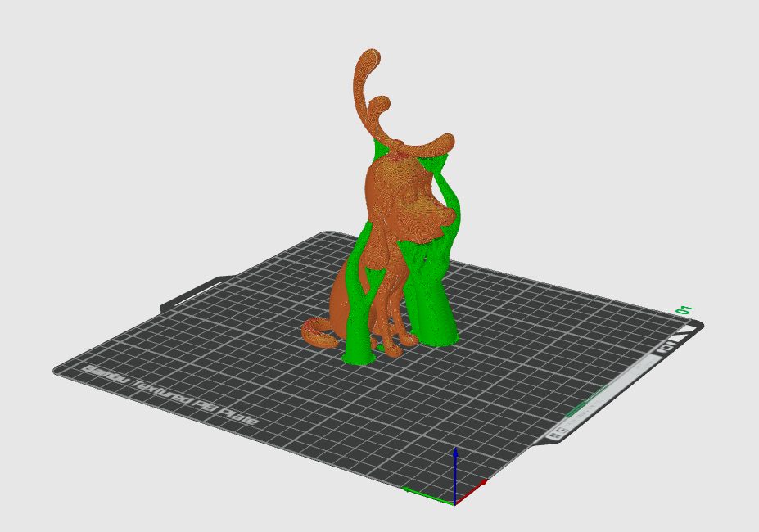759x532 pixels.
Task: Click the red axis arrow at origin
Action: click(472, 493)
